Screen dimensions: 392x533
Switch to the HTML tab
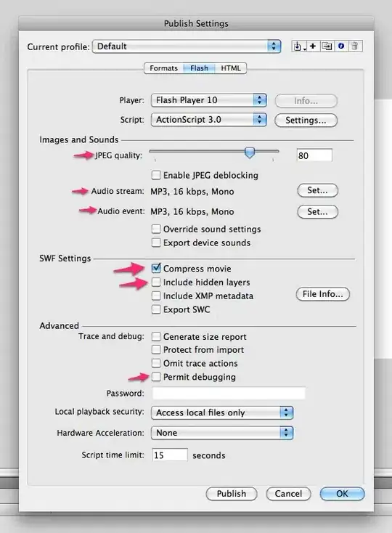pyautogui.click(x=231, y=68)
